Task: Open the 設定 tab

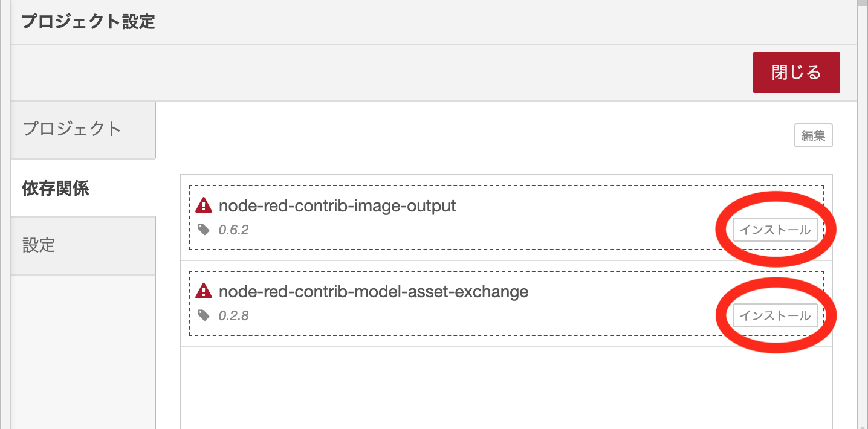Action: coord(83,246)
